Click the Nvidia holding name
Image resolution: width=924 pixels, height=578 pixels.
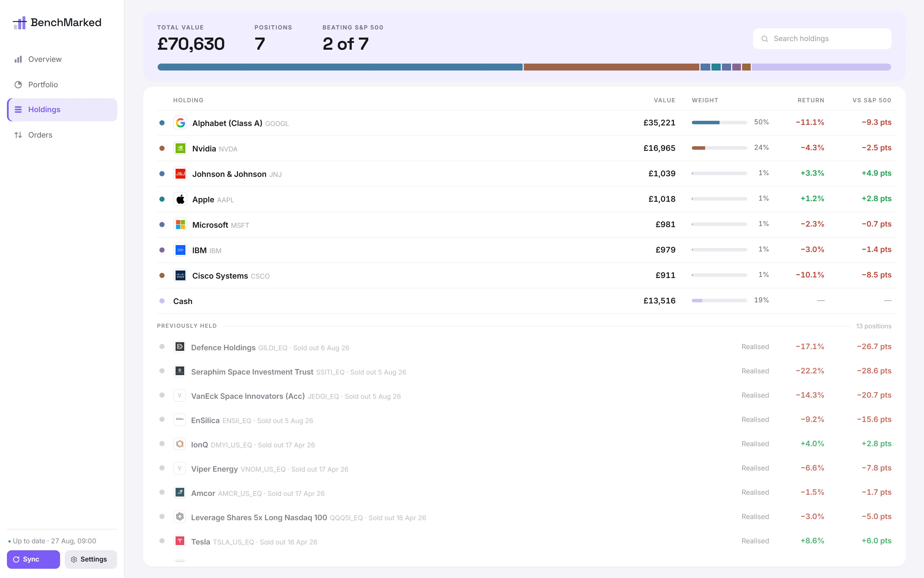coord(204,149)
